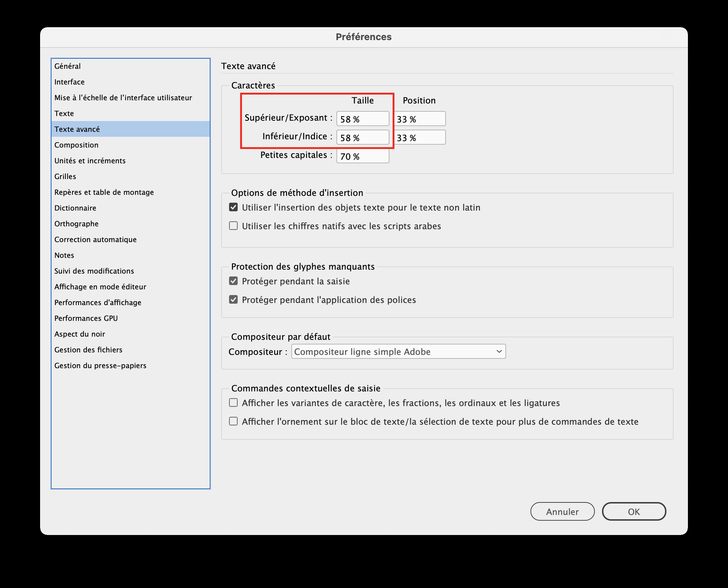
Task: Enable l'ornement sur le bloc de texte
Action: (233, 421)
